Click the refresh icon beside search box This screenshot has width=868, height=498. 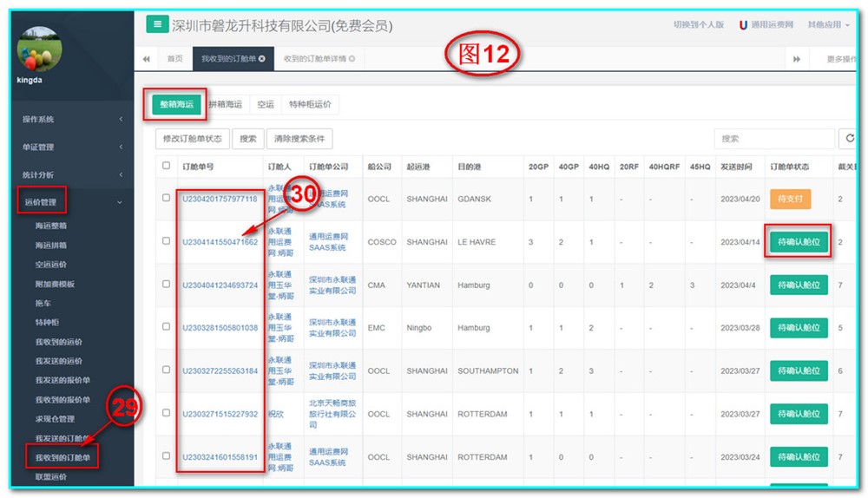pos(849,138)
